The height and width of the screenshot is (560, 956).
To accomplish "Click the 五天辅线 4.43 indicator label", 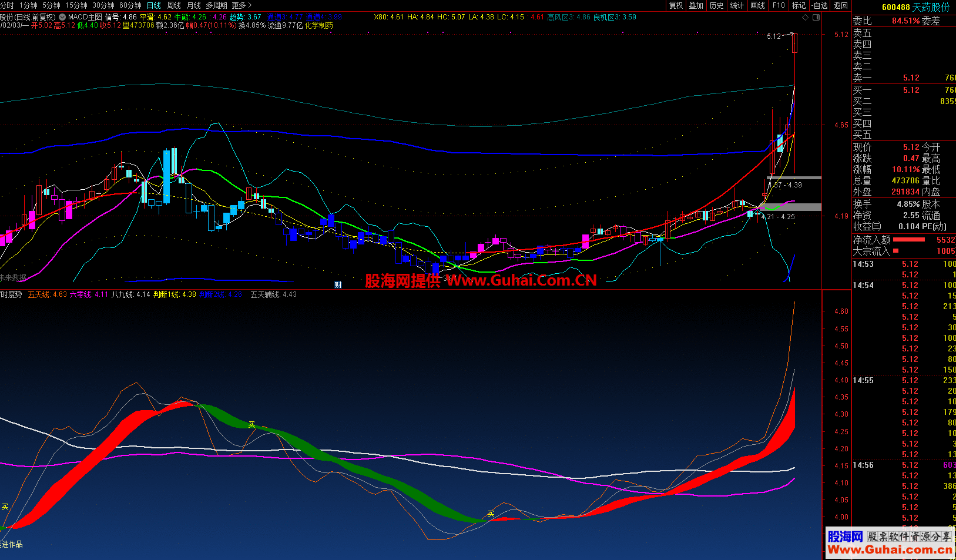I will [x=274, y=294].
